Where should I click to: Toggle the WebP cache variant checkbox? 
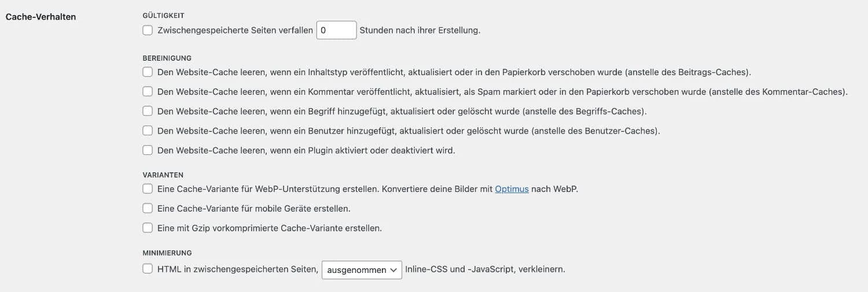[148, 188]
